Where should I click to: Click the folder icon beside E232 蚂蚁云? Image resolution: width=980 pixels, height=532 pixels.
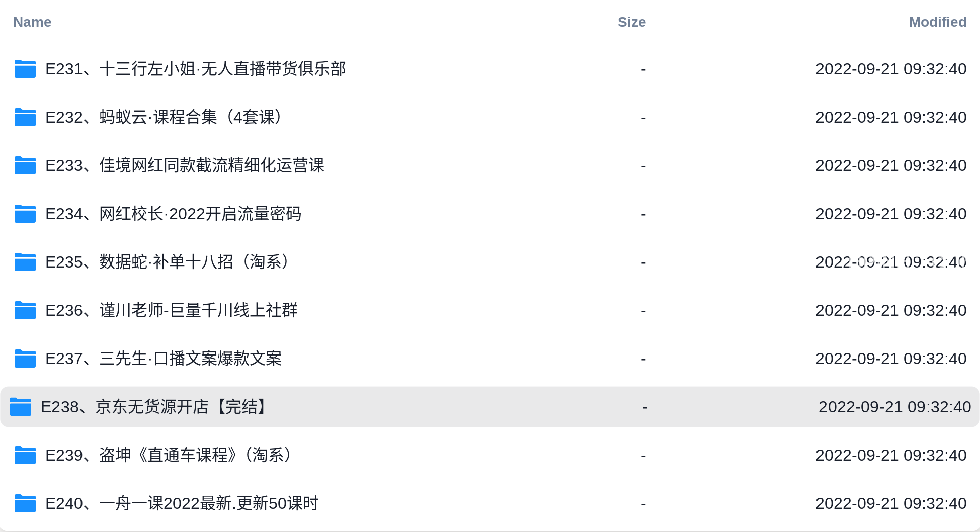click(x=25, y=117)
